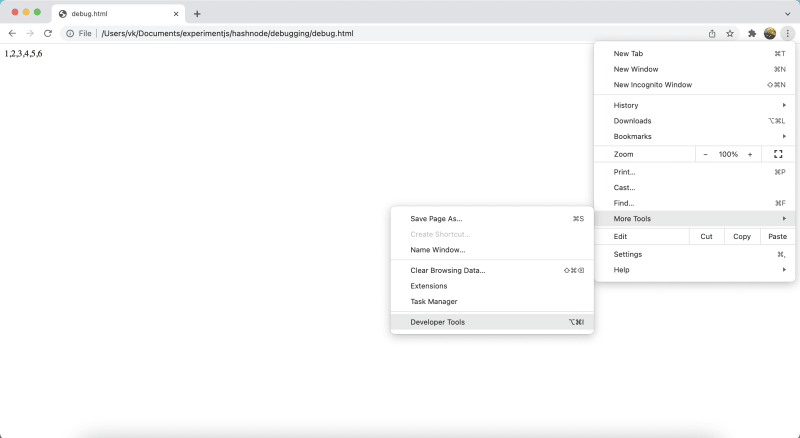Select Cast... from the menu
Viewport: 800px width, 438px height.
pyautogui.click(x=694, y=187)
